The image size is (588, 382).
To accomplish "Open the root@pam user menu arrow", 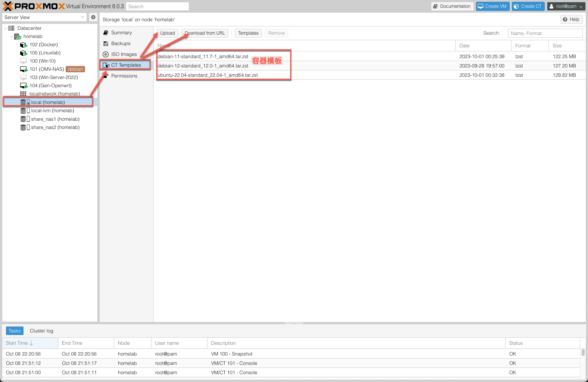I will coord(581,6).
